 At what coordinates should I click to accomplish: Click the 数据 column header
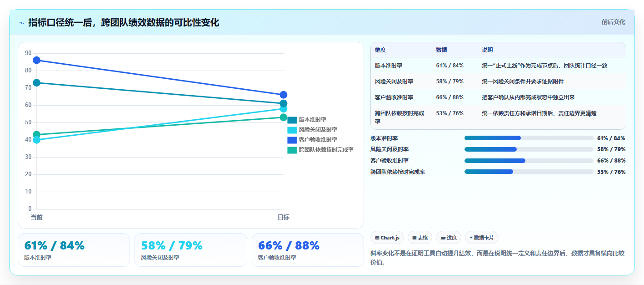pyautogui.click(x=441, y=50)
